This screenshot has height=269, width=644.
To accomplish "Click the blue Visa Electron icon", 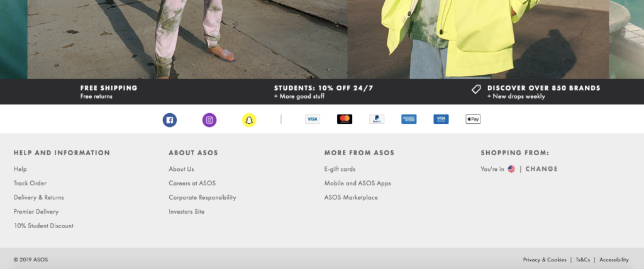I will tap(441, 119).
